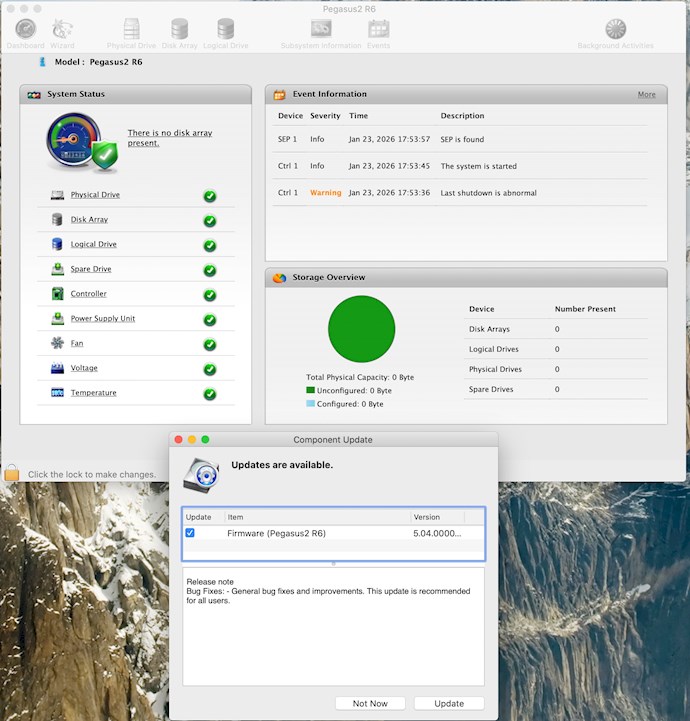Click the 'There is no disk array present' link
Image resolution: width=690 pixels, height=721 pixels.
pyautogui.click(x=169, y=138)
